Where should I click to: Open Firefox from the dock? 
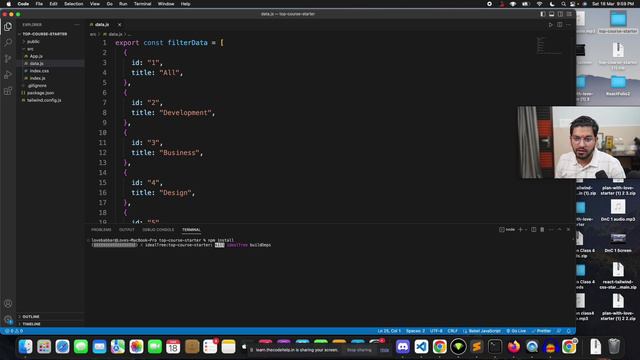click(513, 347)
